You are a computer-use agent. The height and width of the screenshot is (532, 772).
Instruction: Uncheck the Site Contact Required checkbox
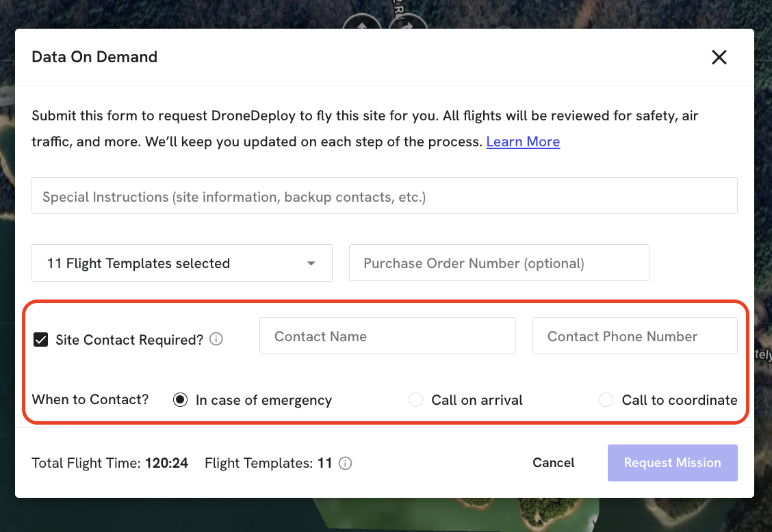41,340
